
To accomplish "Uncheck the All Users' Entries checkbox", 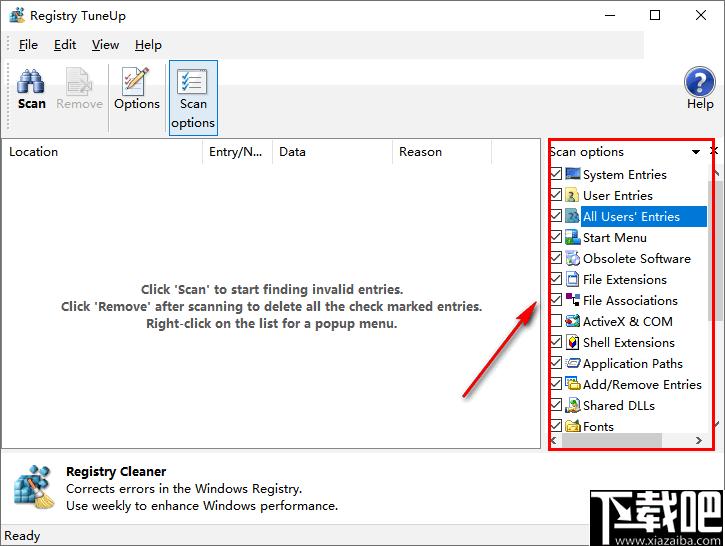I will click(556, 216).
